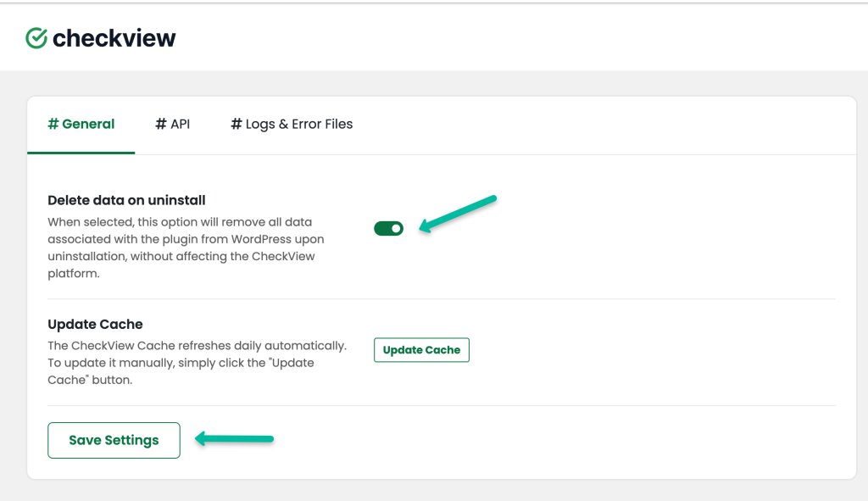Click the cache refreshes daily description text
868x501 pixels.
[x=197, y=363]
